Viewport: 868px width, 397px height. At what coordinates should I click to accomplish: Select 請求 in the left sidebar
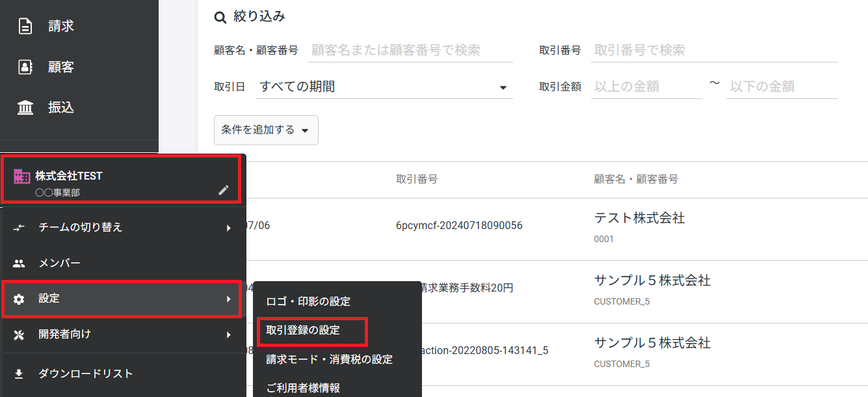[61, 27]
